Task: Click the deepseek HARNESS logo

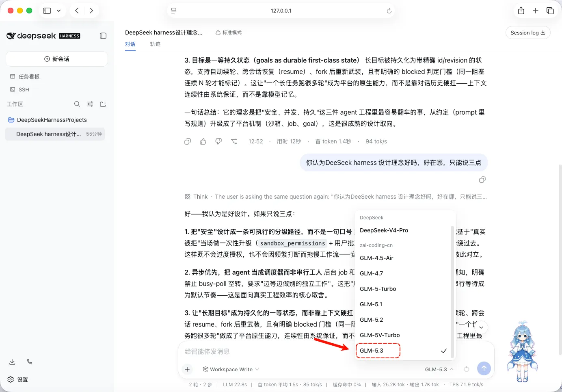Action: pyautogui.click(x=43, y=36)
